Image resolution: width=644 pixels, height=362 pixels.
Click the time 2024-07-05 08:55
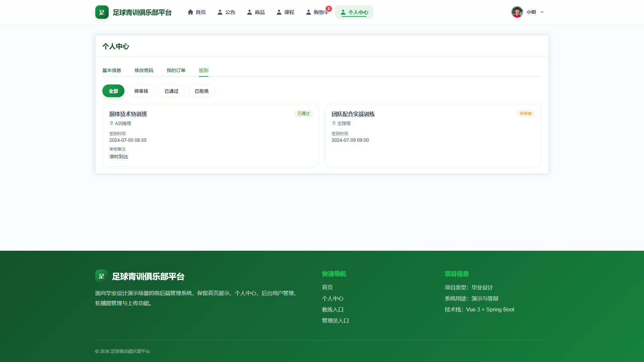[x=128, y=140]
